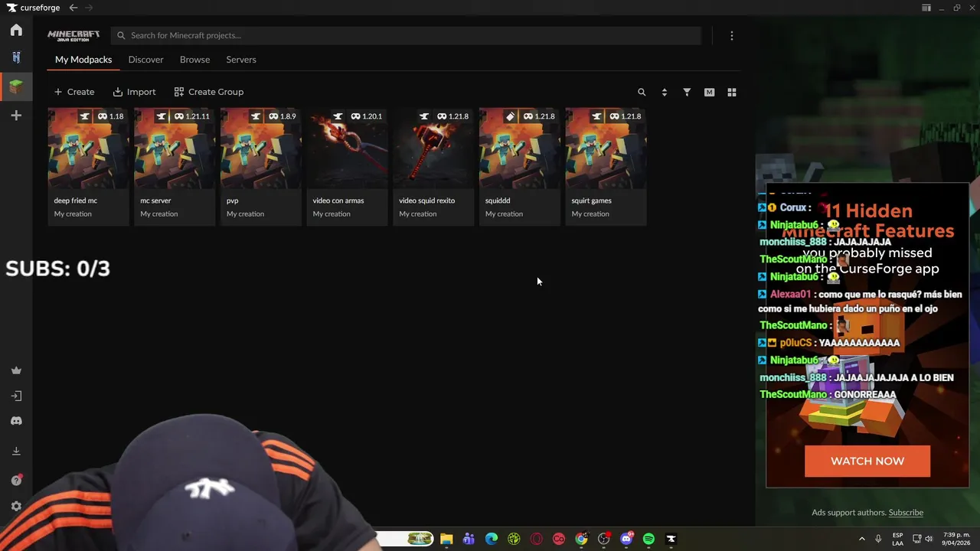This screenshot has height=551, width=980.
Task: Open the deep fried mc modpack thumbnail
Action: tap(88, 148)
